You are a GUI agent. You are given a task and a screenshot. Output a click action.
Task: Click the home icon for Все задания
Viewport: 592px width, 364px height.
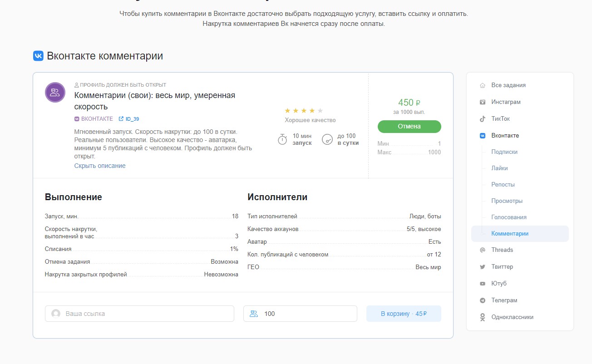[x=483, y=85]
